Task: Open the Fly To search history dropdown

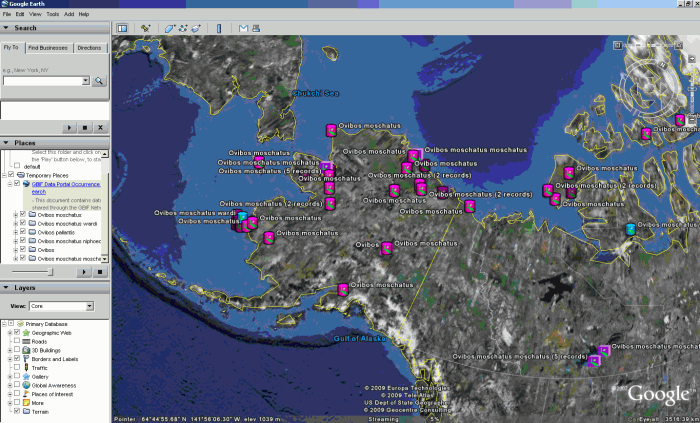Action: pos(86,81)
